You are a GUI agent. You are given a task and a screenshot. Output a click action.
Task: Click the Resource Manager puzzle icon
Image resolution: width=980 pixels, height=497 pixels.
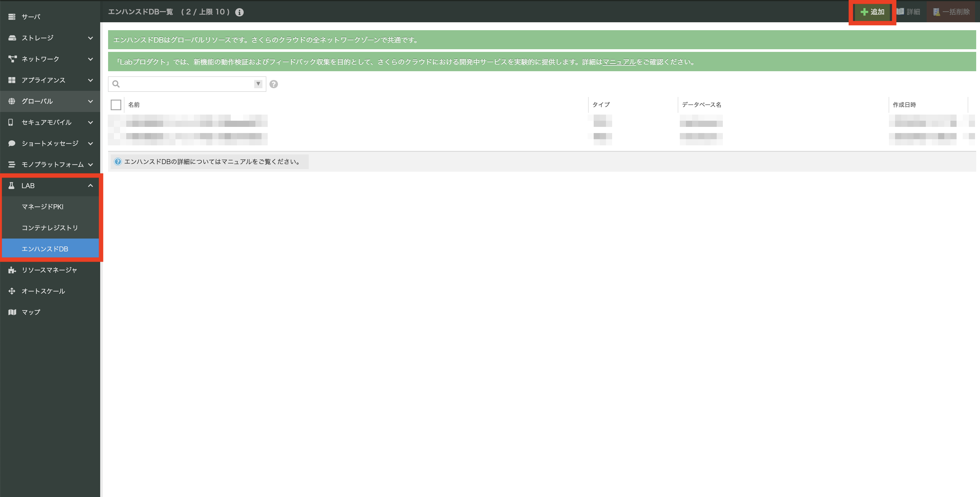click(x=12, y=270)
